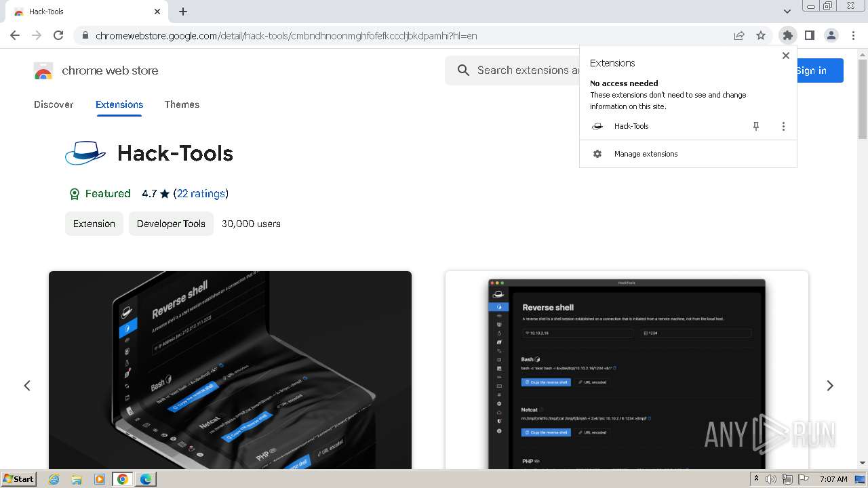
Task: Click the Hack-Tools hat logo
Action: point(85,153)
